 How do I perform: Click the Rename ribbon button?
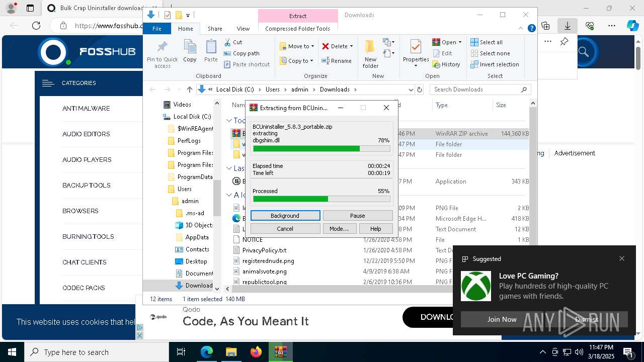[x=337, y=61]
